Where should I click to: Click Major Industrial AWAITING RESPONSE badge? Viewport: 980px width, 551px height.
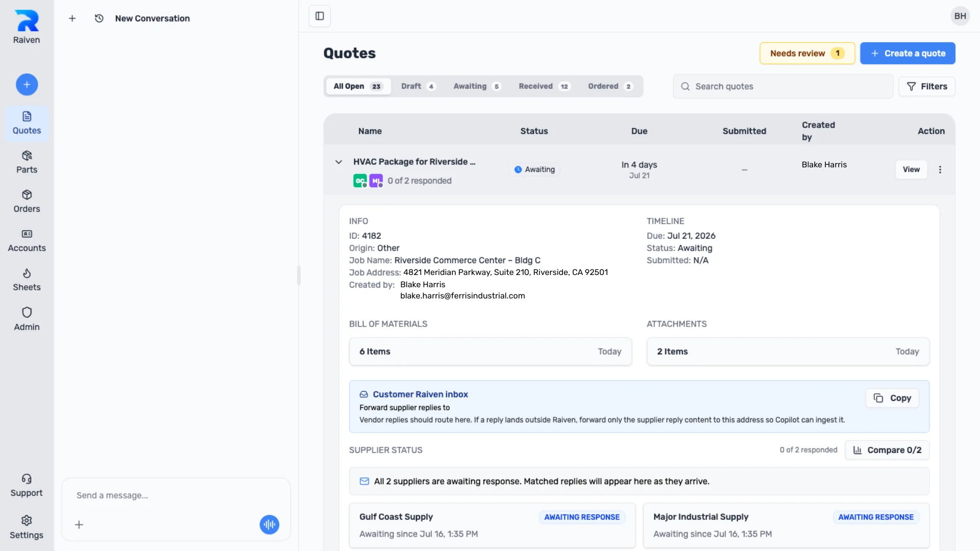coord(876,517)
